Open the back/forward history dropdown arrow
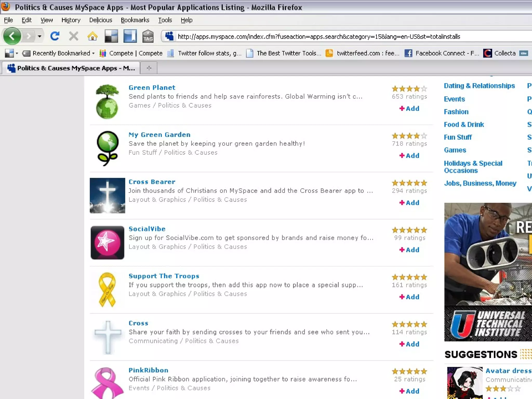This screenshot has width=532, height=399. pyautogui.click(x=39, y=36)
